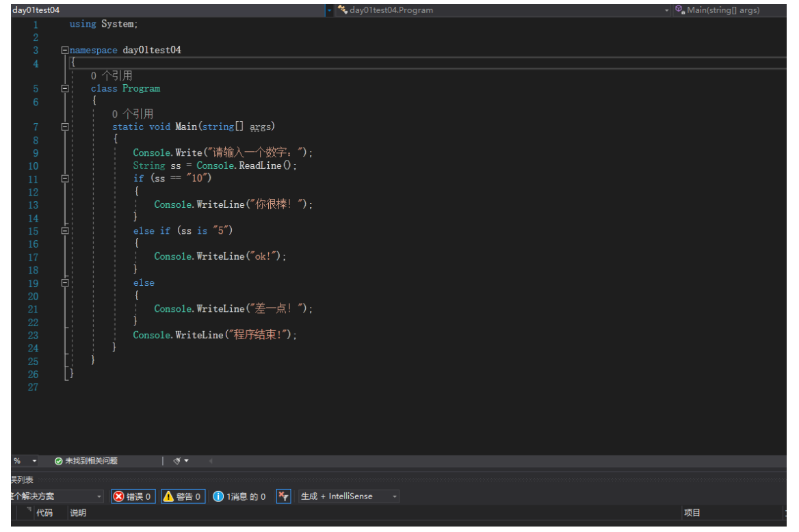
Task: Click the clear filters funnel icon
Action: click(x=283, y=496)
